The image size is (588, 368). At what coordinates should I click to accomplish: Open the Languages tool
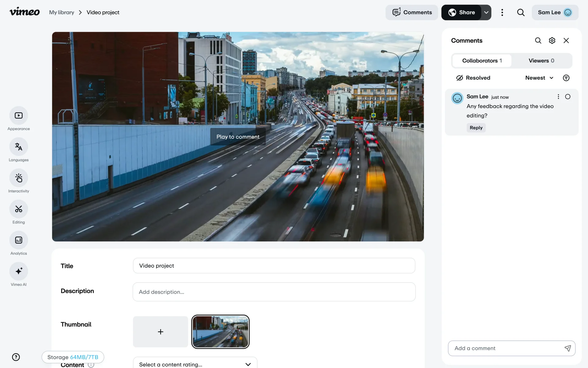point(19,147)
